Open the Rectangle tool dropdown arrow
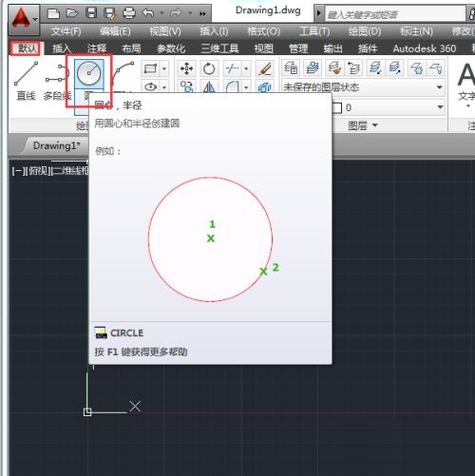Image resolution: width=475 pixels, height=476 pixels. tap(164, 68)
